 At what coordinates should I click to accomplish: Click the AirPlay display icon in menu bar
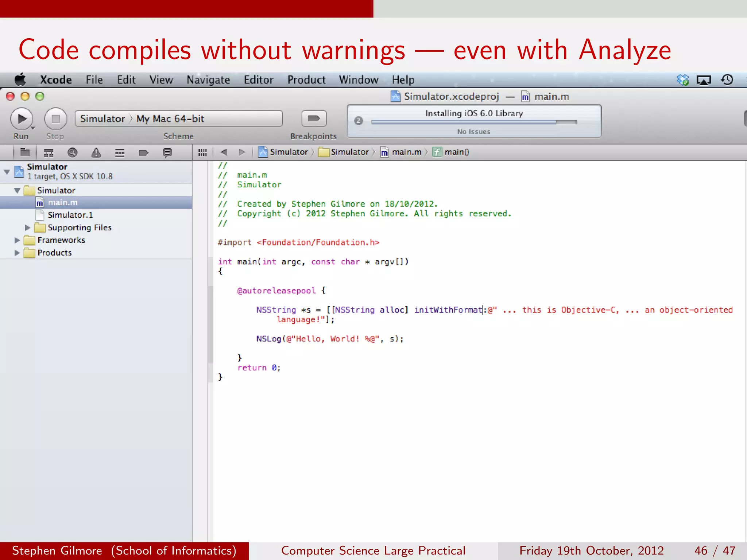[704, 79]
